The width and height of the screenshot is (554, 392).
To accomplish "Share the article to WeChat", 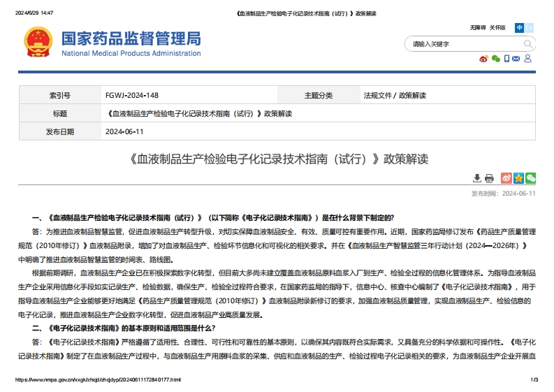I will (x=530, y=177).
